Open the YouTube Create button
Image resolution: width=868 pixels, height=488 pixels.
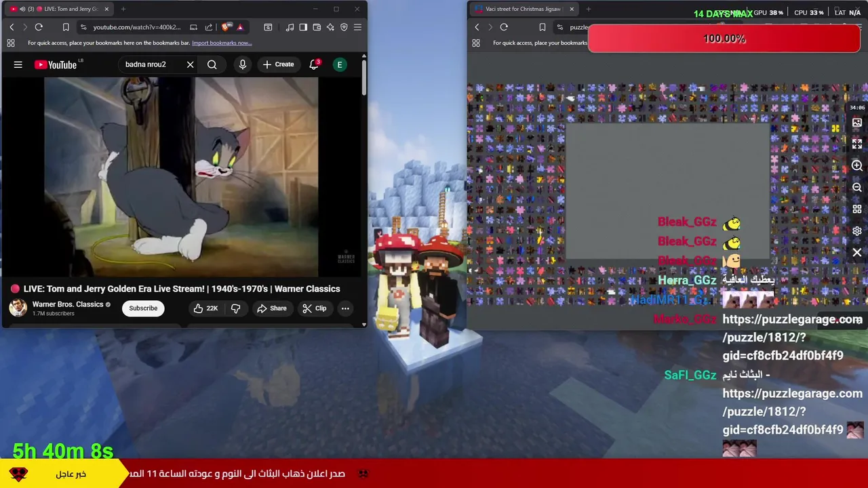click(279, 64)
